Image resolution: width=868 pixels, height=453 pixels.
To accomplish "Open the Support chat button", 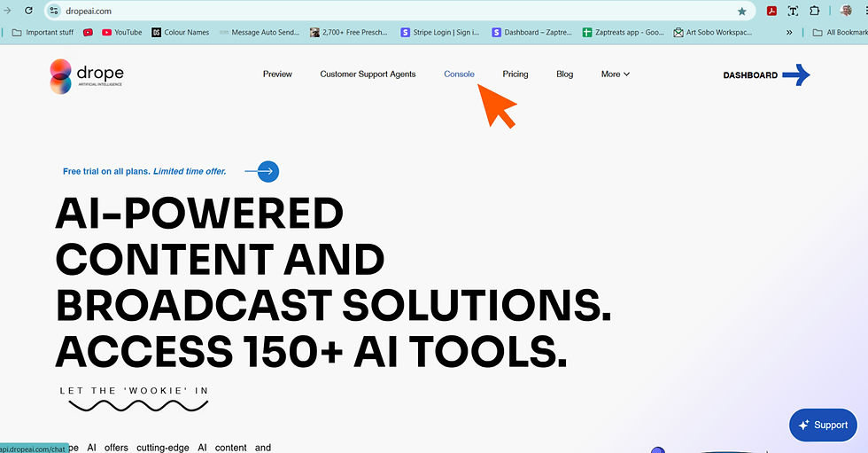I will [823, 425].
